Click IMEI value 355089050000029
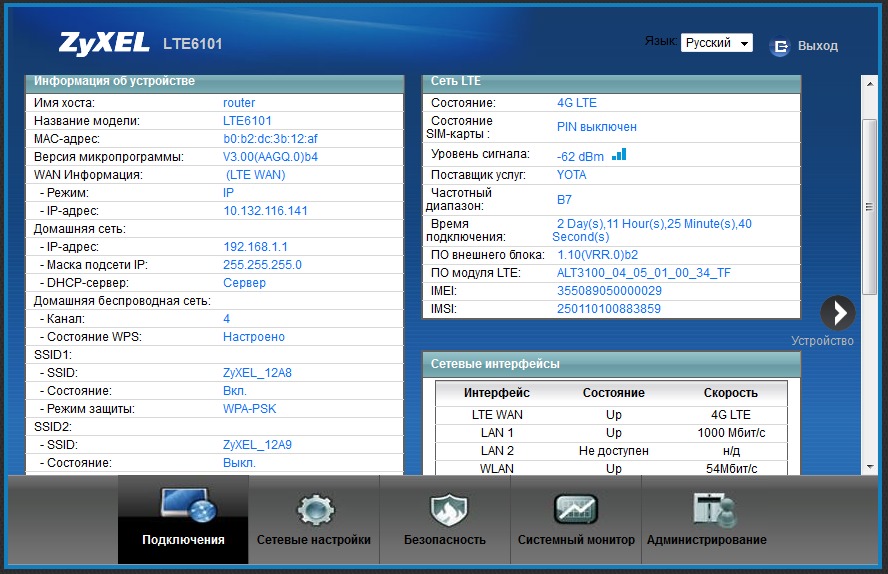This screenshot has width=888, height=574. pos(609,291)
